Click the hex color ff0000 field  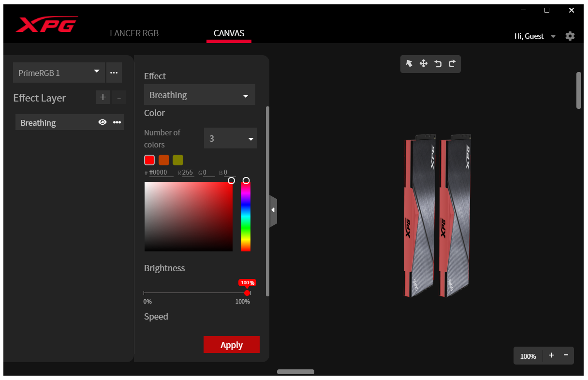(x=161, y=173)
